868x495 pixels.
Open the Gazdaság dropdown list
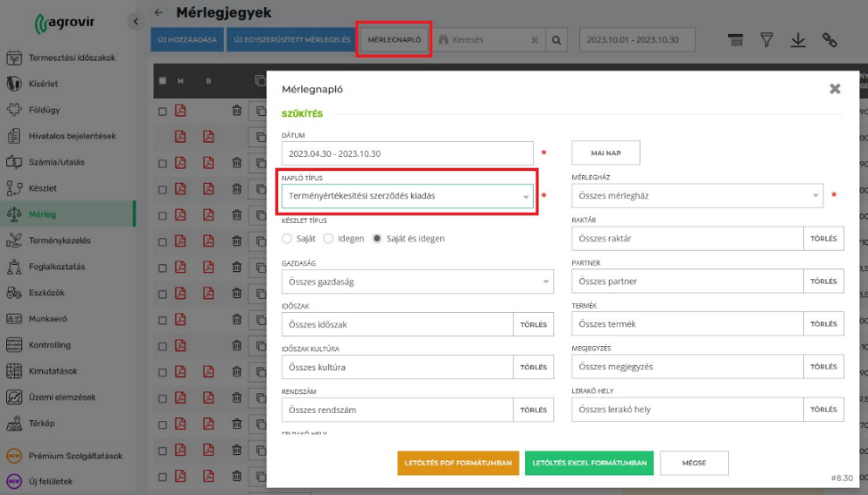coord(417,282)
